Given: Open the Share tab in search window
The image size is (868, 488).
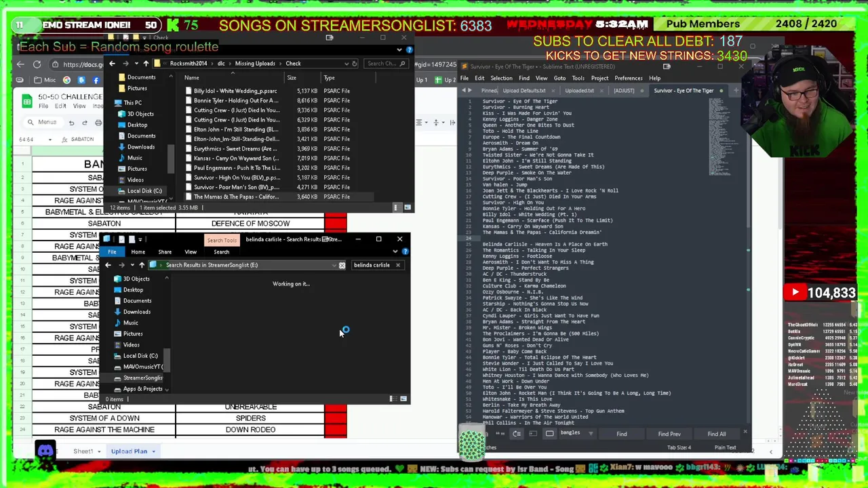Looking at the screenshot, I should click(x=165, y=251).
